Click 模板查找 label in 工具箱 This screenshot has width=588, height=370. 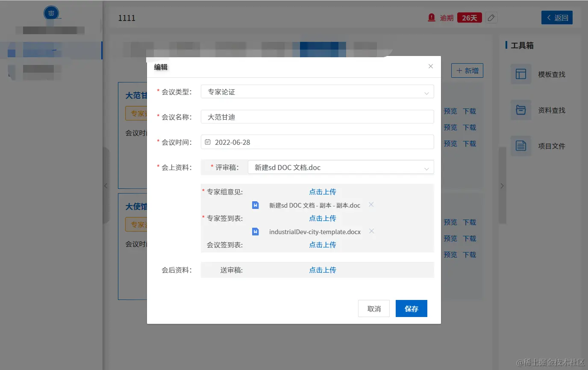point(552,74)
